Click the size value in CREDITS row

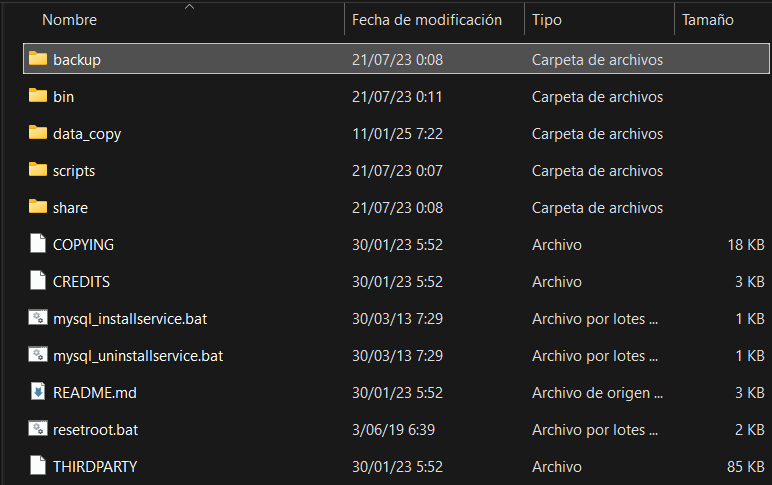pos(750,282)
